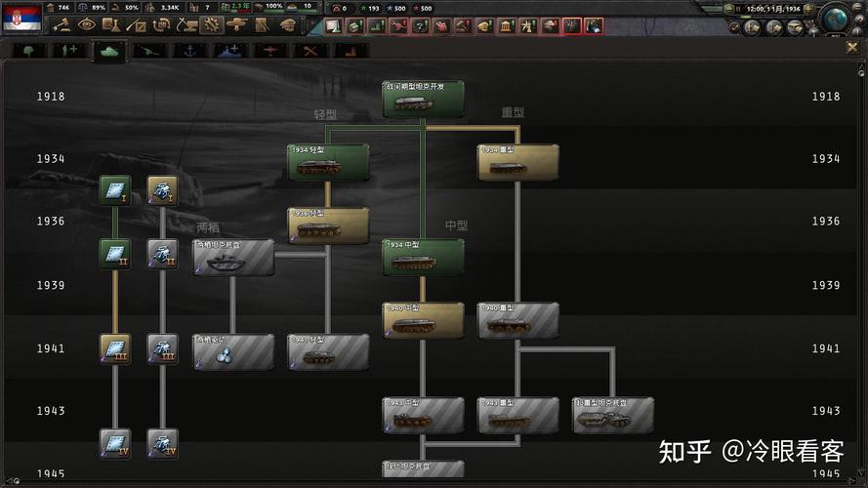Switch to Industry research tab
This screenshot has height=488, width=868.
click(351, 51)
